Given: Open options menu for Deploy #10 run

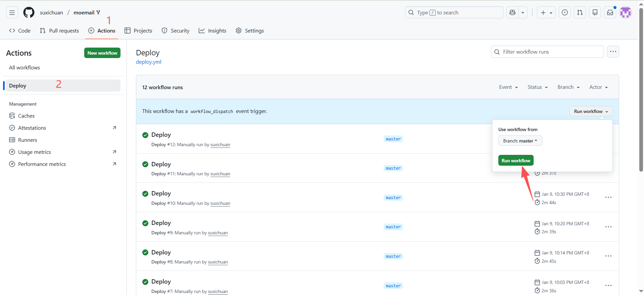Looking at the screenshot, I should tap(608, 197).
